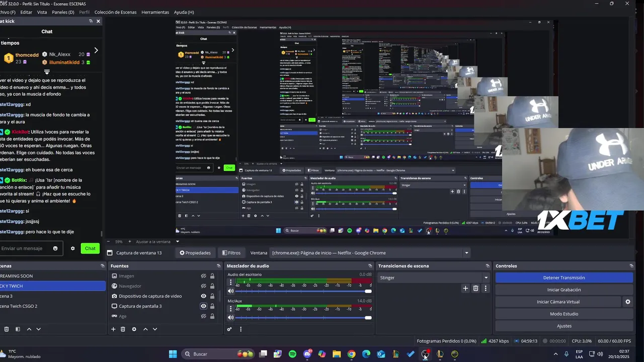Viewport: 644px width, 362px height.
Task: Start Iniciar Cámara Virtual
Action: pos(558,302)
